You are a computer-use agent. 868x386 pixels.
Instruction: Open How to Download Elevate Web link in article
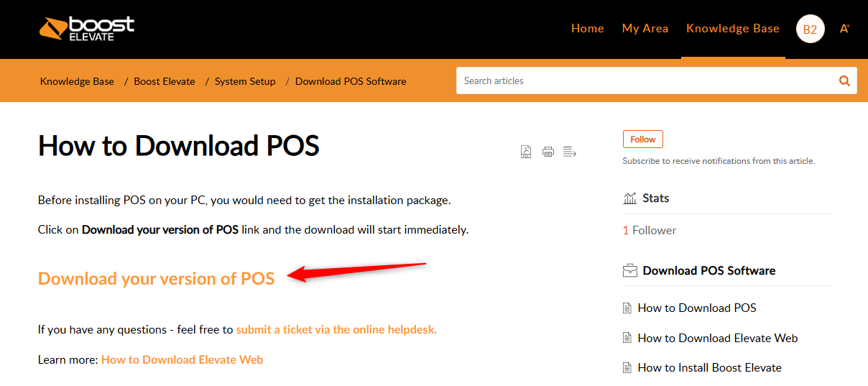click(x=183, y=359)
